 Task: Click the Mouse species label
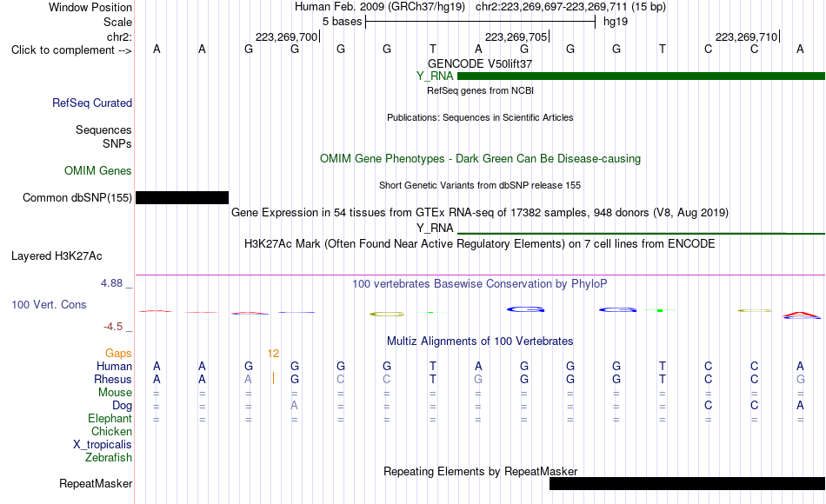[115, 393]
